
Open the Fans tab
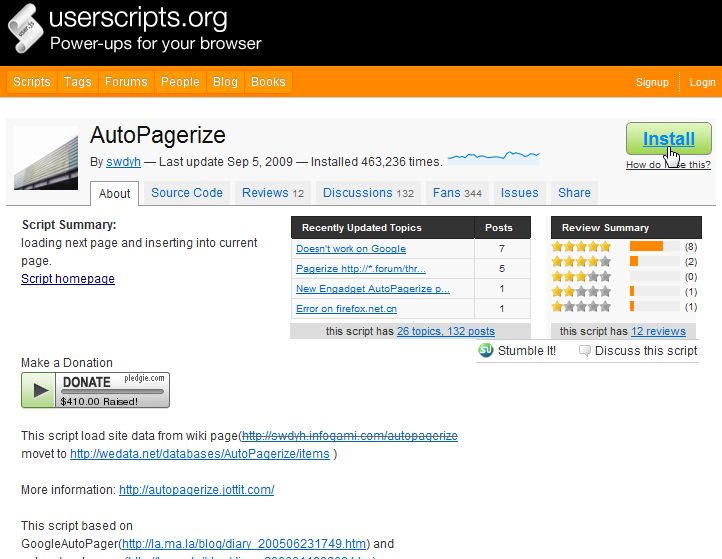coord(457,192)
